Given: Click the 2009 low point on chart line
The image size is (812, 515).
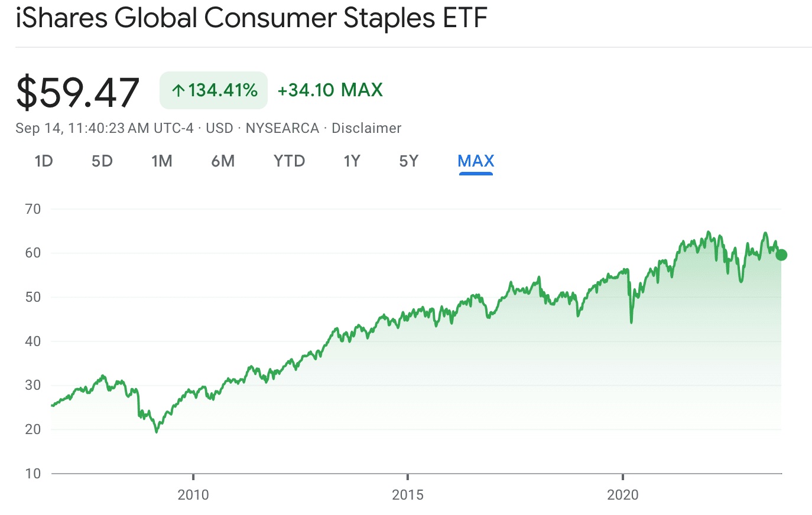Looking at the screenshot, I should tap(157, 432).
